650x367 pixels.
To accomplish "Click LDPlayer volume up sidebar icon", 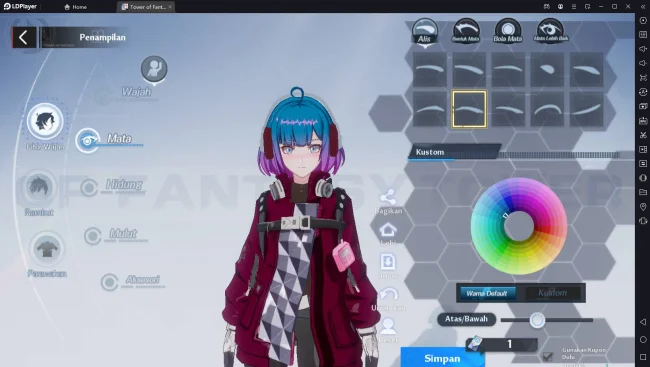I will point(643,49).
